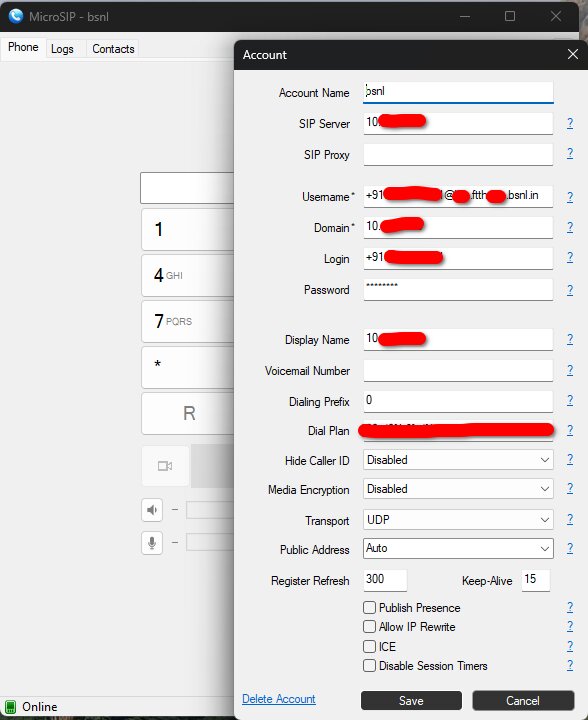The image size is (588, 720).
Task: Mute the microphone icon
Action: (152, 543)
